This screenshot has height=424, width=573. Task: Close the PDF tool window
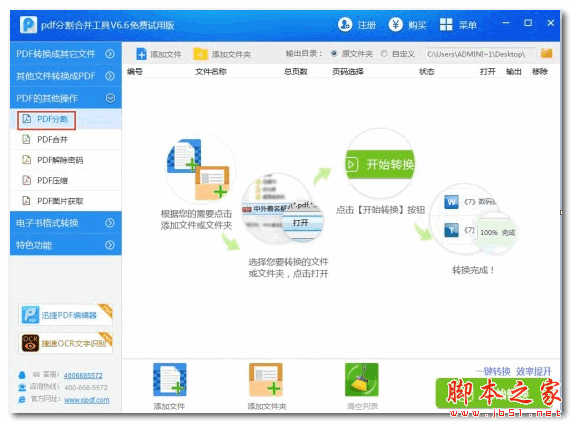[551, 23]
